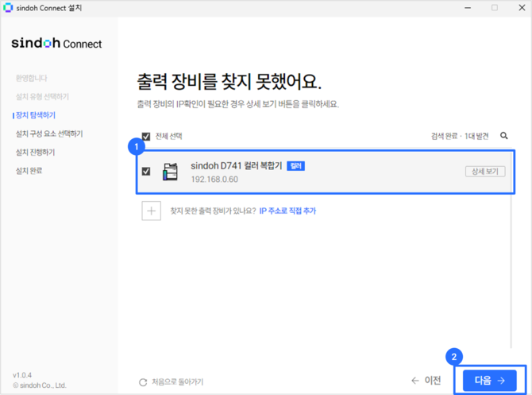This screenshot has height=395, width=532.
Task: Minimize the sindoh Connect 설치 window
Action: pyautogui.click(x=468, y=7)
